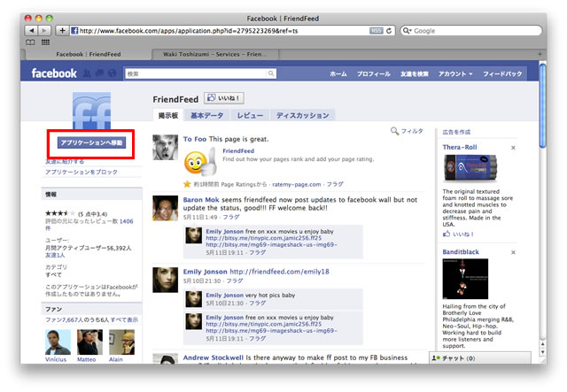This screenshot has height=392, width=567.
Task: Click Baron Mok's profile picture
Action: point(165,208)
